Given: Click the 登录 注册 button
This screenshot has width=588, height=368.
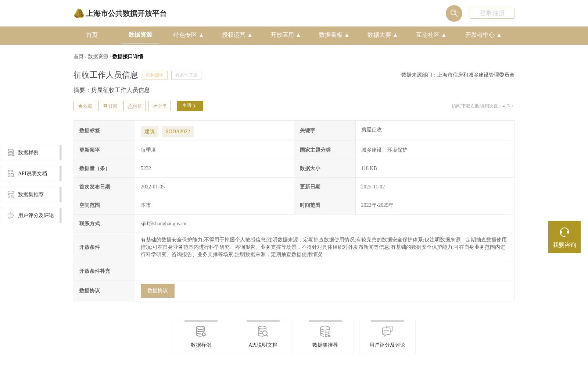Looking at the screenshot, I should click(x=492, y=13).
